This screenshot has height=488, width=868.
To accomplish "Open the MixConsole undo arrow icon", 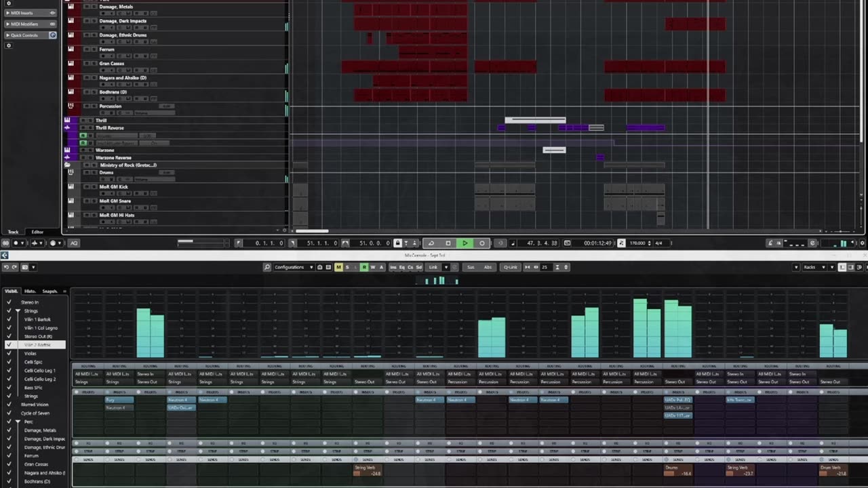I will [5, 267].
